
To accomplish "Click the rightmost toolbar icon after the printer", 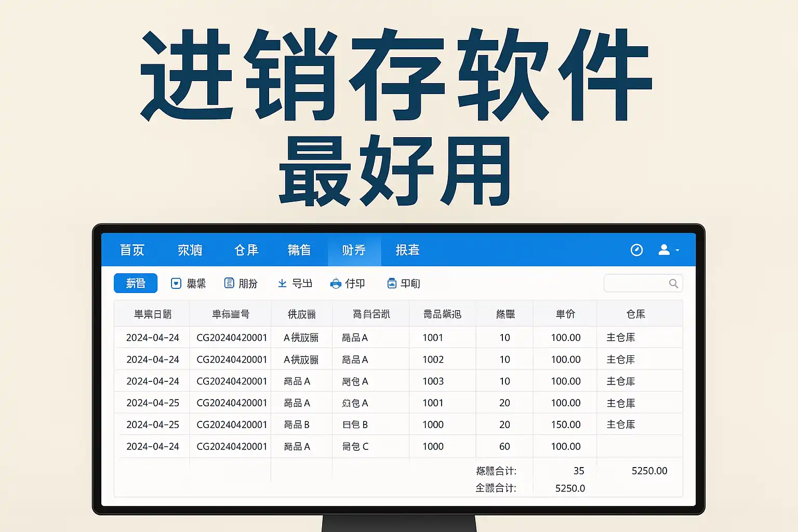I will tap(392, 283).
